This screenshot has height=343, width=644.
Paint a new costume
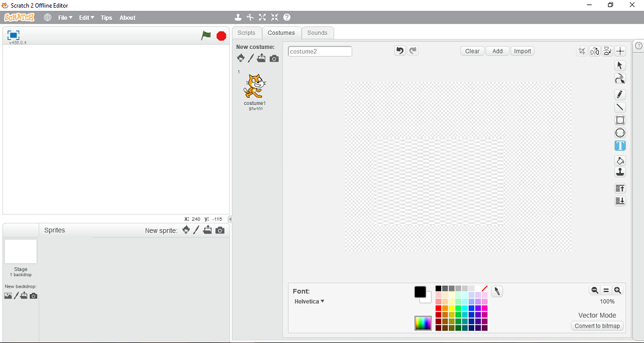coord(251,59)
